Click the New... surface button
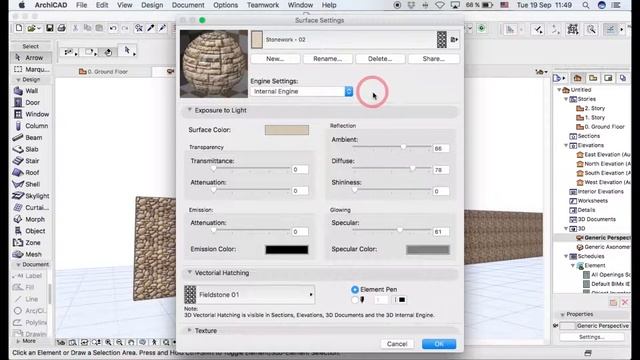The width and height of the screenshot is (640, 360). (275, 59)
